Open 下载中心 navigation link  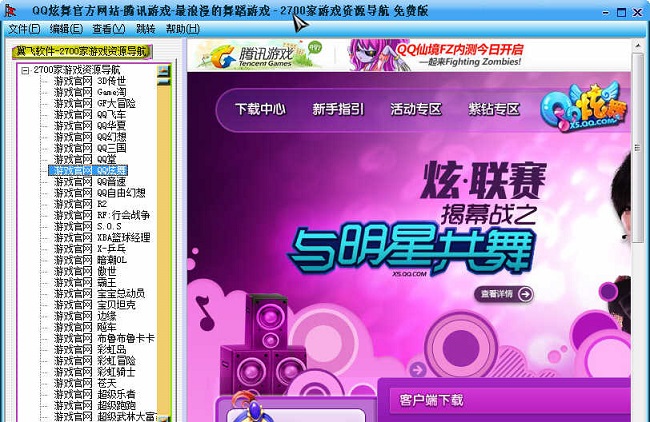pyautogui.click(x=260, y=109)
